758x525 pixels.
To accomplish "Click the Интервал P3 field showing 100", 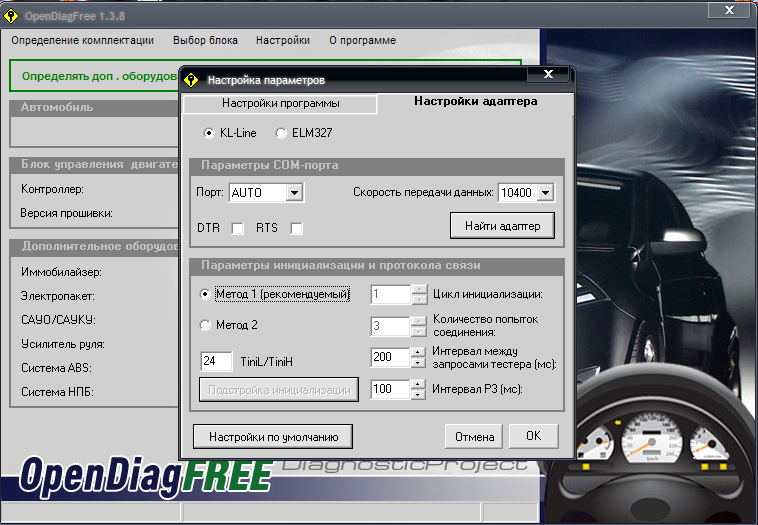I will [x=390, y=389].
